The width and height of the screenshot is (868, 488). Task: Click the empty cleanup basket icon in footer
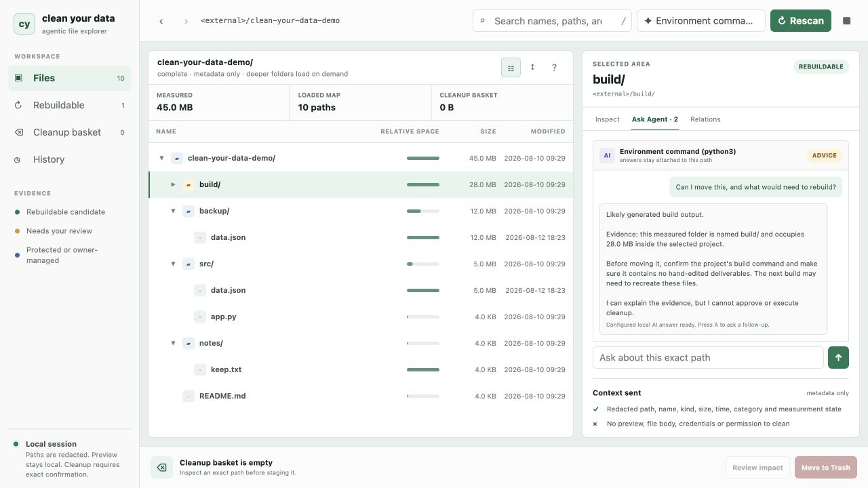[x=161, y=468]
